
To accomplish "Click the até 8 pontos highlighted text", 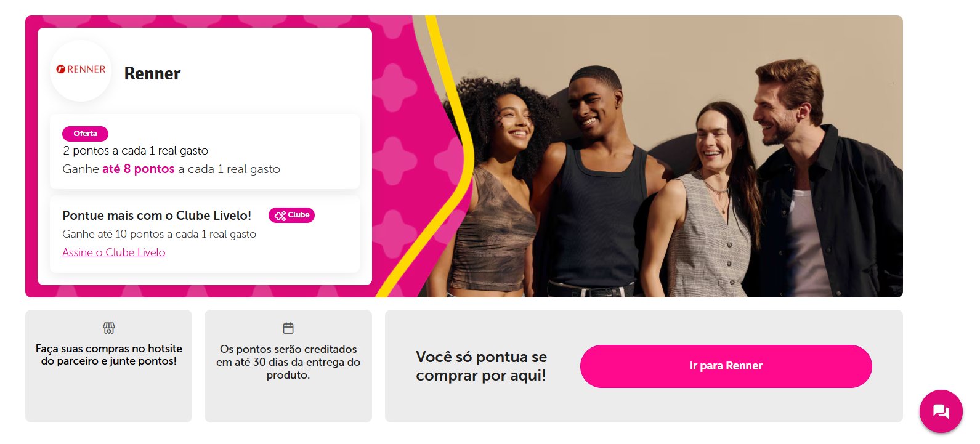I will pyautogui.click(x=139, y=169).
